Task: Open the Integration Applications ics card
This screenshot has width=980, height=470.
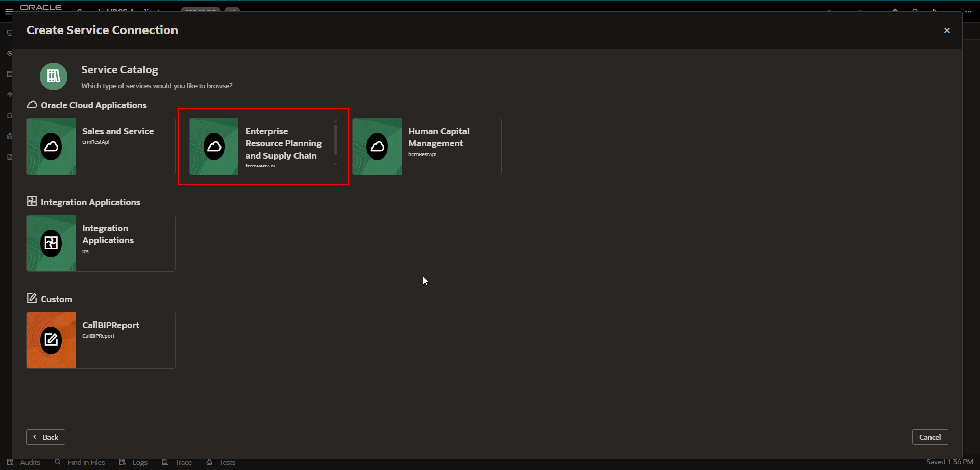Action: coord(101,243)
